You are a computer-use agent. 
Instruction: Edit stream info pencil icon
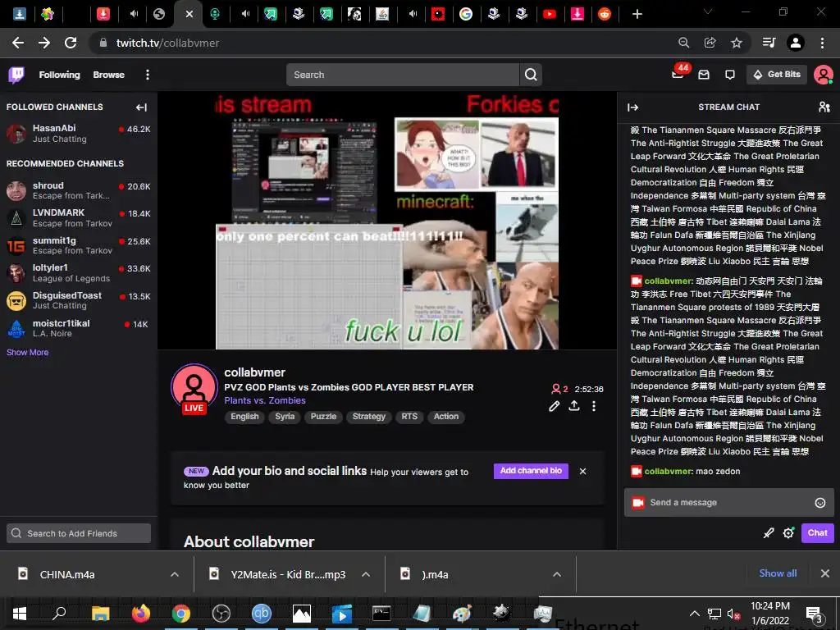[x=555, y=406]
